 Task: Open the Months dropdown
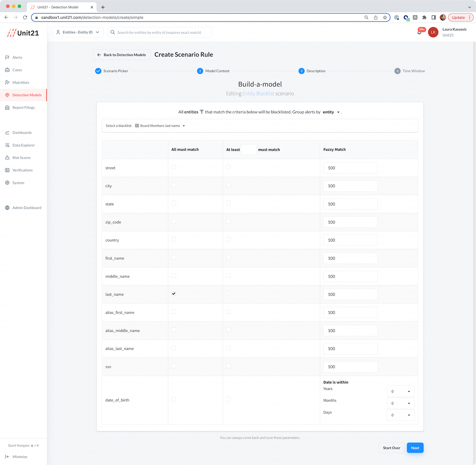pyautogui.click(x=400, y=403)
